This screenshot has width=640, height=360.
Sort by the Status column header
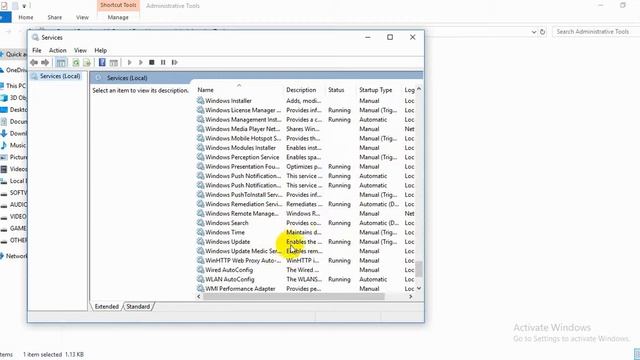[x=340, y=90]
